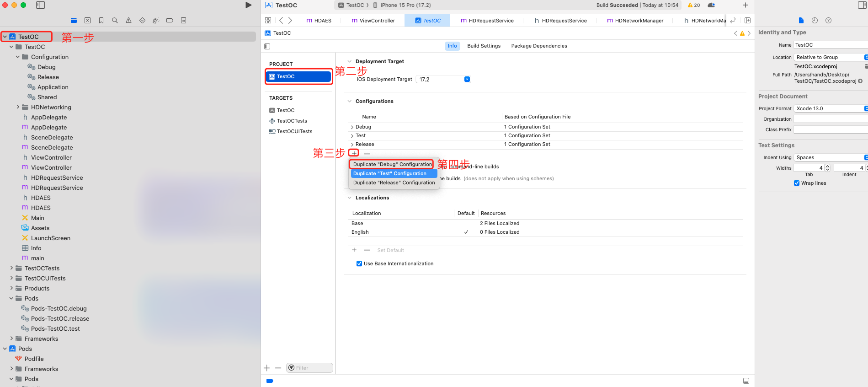Open the Find navigator magnifier icon
The width and height of the screenshot is (868, 387).
click(115, 21)
